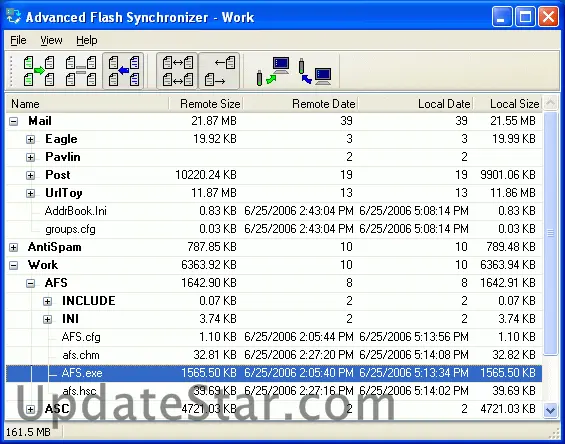Select the groups.cfg file

pyautogui.click(x=70, y=229)
